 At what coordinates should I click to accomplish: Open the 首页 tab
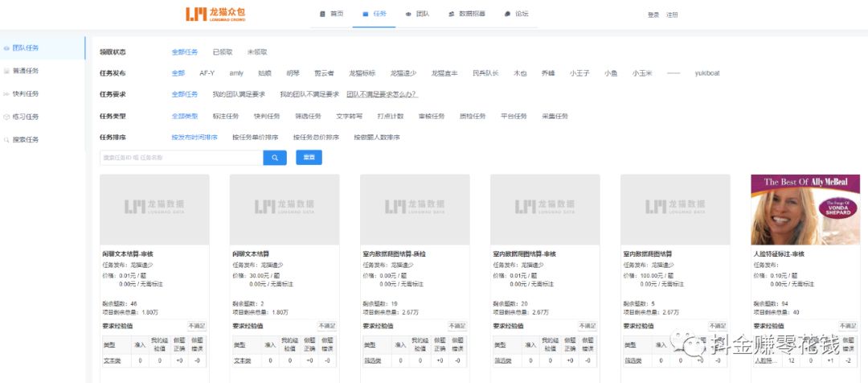[332, 14]
